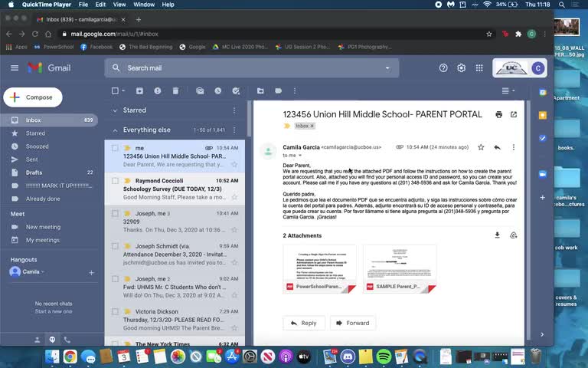This screenshot has width=588, height=368.
Task: Collapse the Starred section
Action: tap(115, 110)
